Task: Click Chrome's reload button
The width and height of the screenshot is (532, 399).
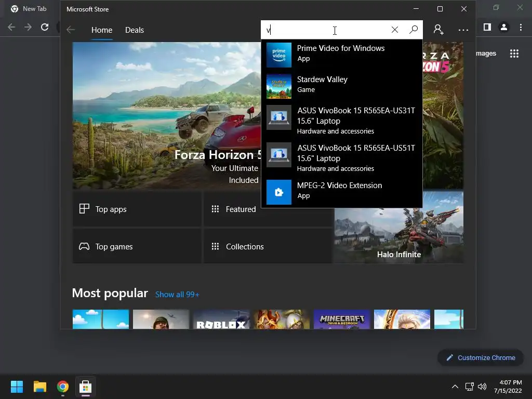Action: [45, 27]
